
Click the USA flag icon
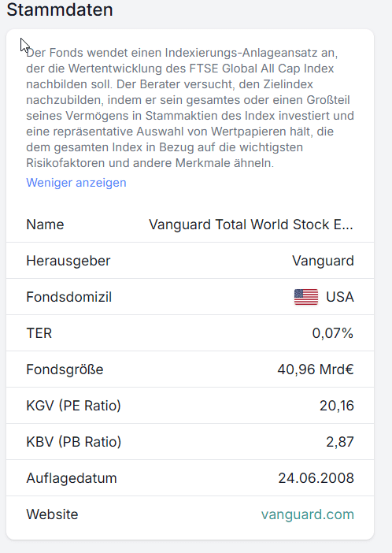tap(306, 297)
